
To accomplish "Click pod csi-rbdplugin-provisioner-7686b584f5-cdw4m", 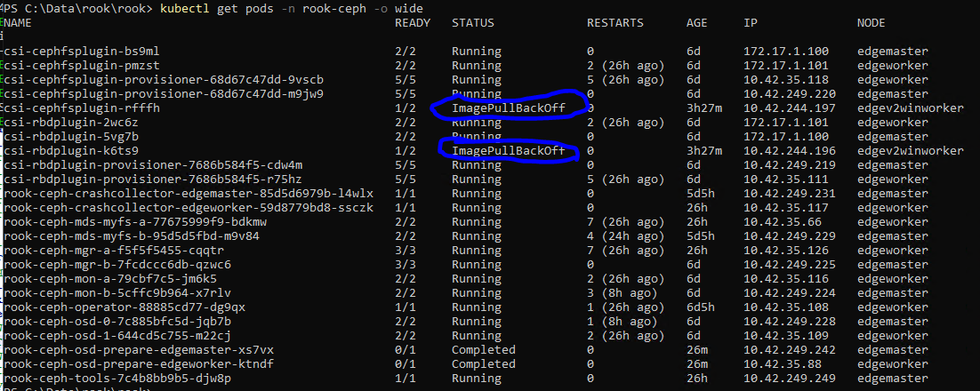I will click(x=153, y=165).
